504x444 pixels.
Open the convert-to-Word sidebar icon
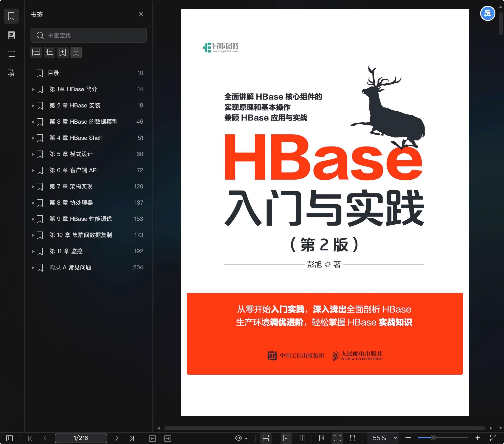pos(11,73)
